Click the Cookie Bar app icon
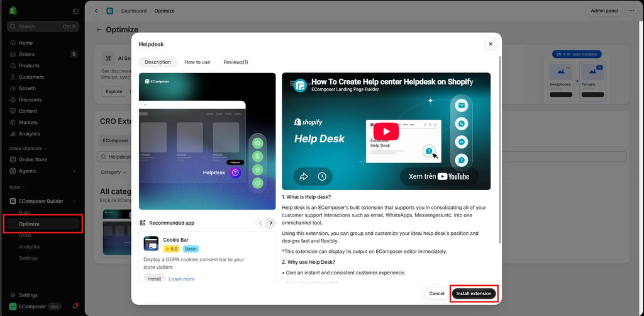644x316 pixels. 151,244
